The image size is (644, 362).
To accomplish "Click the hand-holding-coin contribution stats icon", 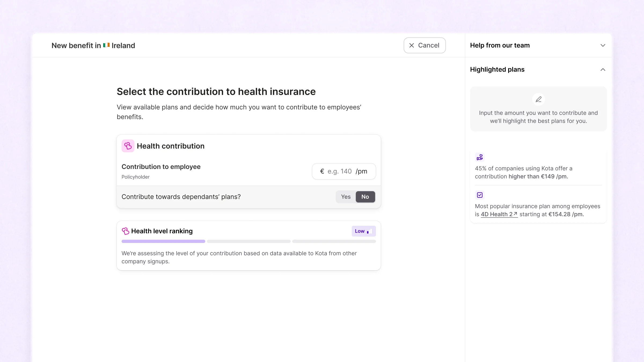I will coord(480,157).
